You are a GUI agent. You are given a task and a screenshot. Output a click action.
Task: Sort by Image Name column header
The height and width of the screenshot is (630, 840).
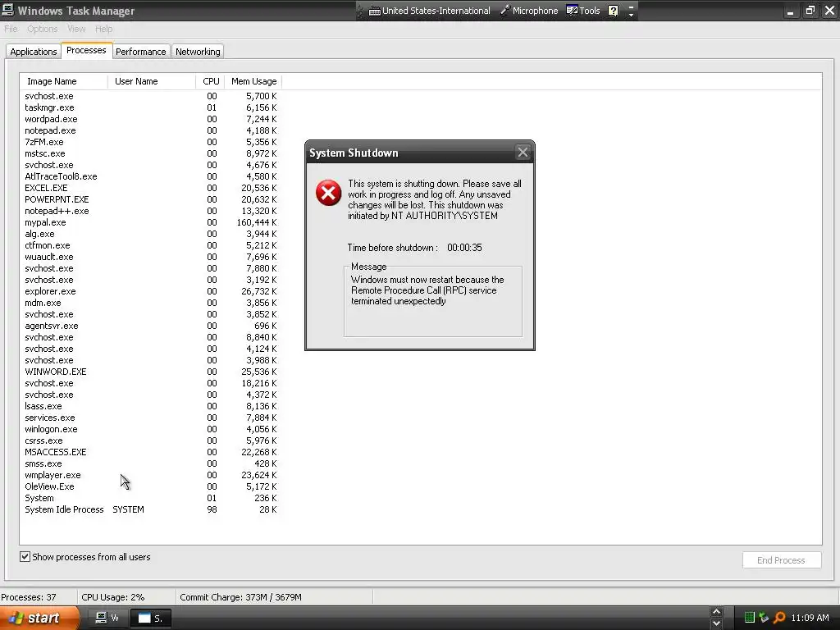[x=64, y=81]
